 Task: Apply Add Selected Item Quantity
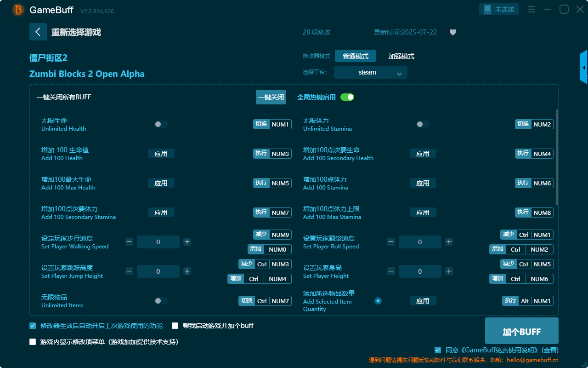coord(423,301)
